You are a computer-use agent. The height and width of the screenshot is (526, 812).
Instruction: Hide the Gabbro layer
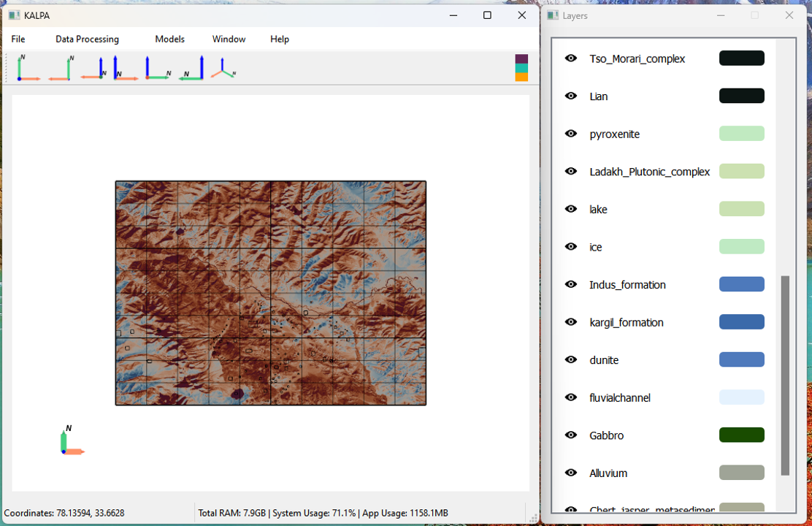571,435
